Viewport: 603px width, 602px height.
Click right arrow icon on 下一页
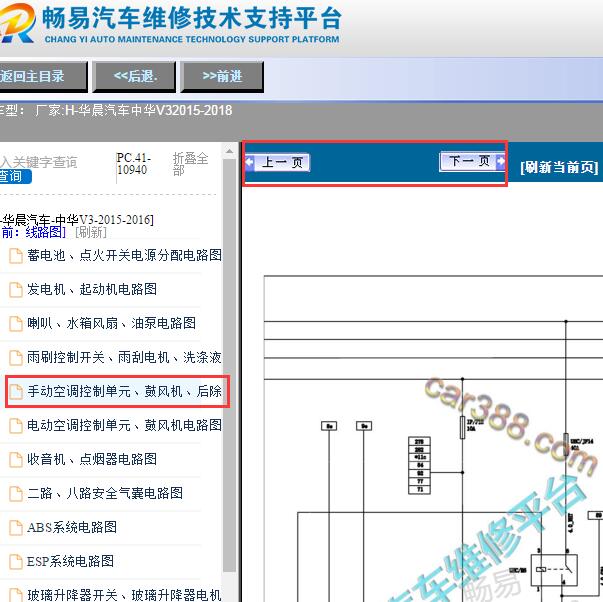click(x=501, y=161)
